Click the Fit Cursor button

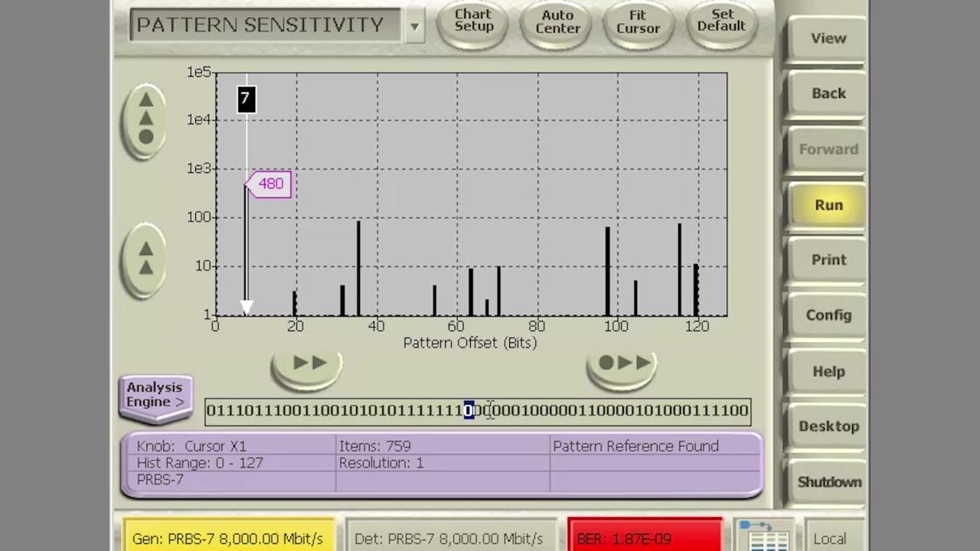pos(638,21)
